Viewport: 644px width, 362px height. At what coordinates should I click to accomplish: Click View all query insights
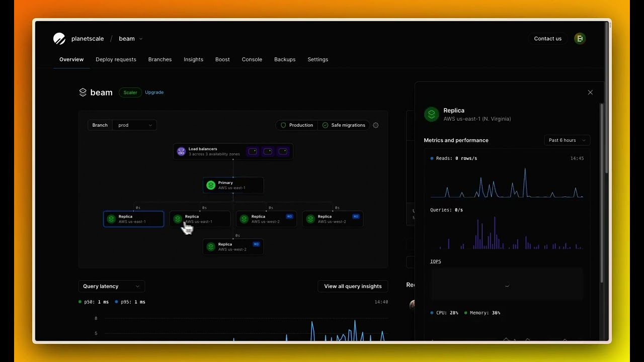[x=353, y=286]
